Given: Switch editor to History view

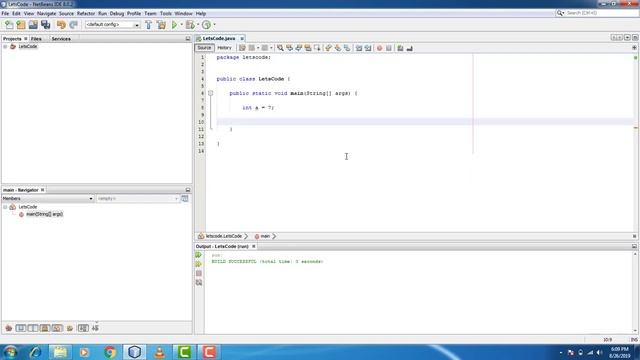Looking at the screenshot, I should (224, 48).
